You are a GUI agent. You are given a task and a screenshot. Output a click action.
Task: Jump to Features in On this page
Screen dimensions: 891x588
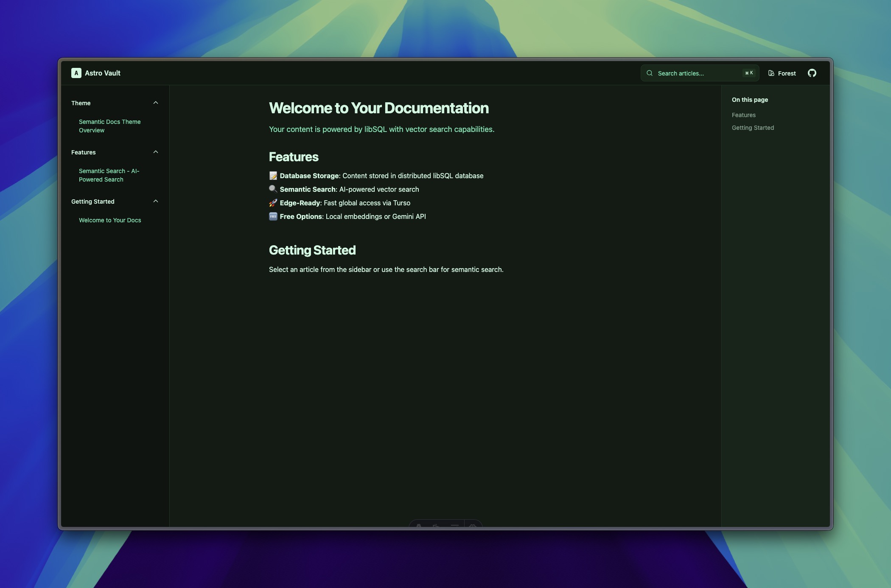point(743,115)
